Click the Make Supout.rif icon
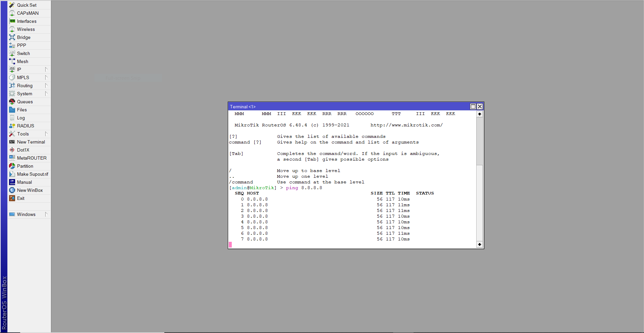The image size is (644, 333). pyautogui.click(x=12, y=174)
